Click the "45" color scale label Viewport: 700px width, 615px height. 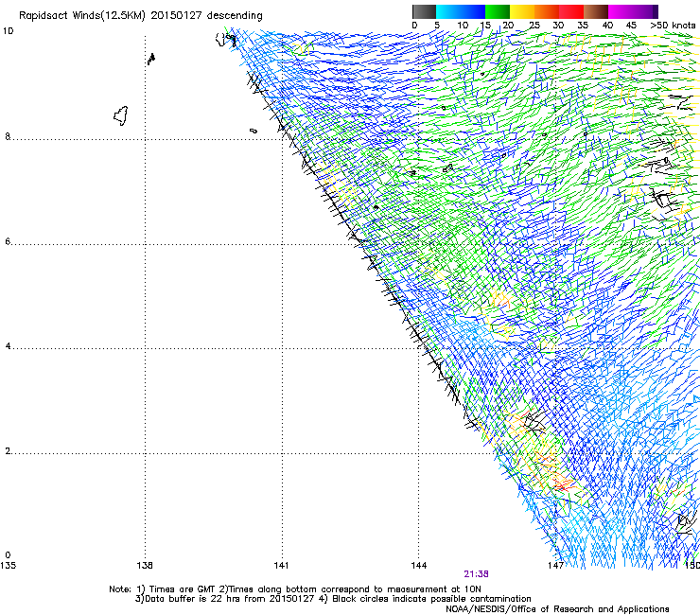(631, 26)
